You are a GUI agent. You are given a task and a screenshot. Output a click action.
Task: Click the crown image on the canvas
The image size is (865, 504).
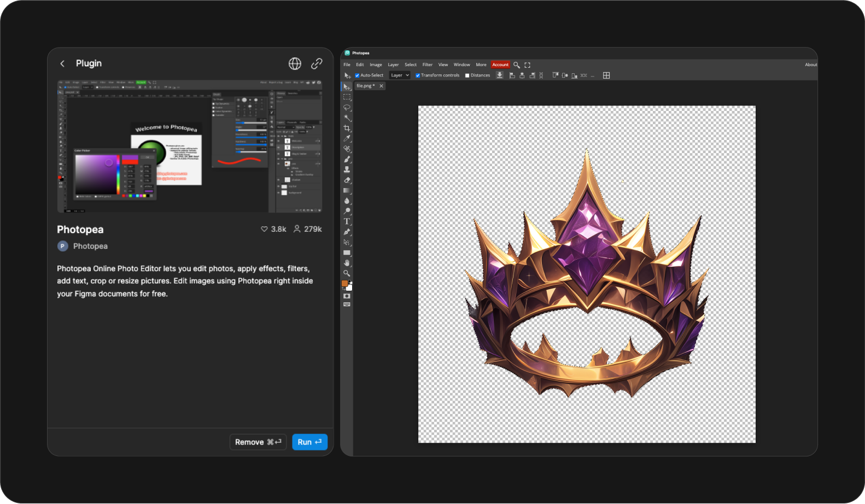pyautogui.click(x=587, y=273)
